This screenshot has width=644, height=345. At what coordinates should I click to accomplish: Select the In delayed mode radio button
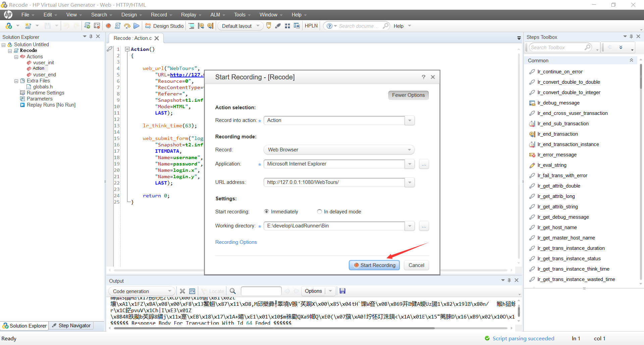(x=319, y=212)
